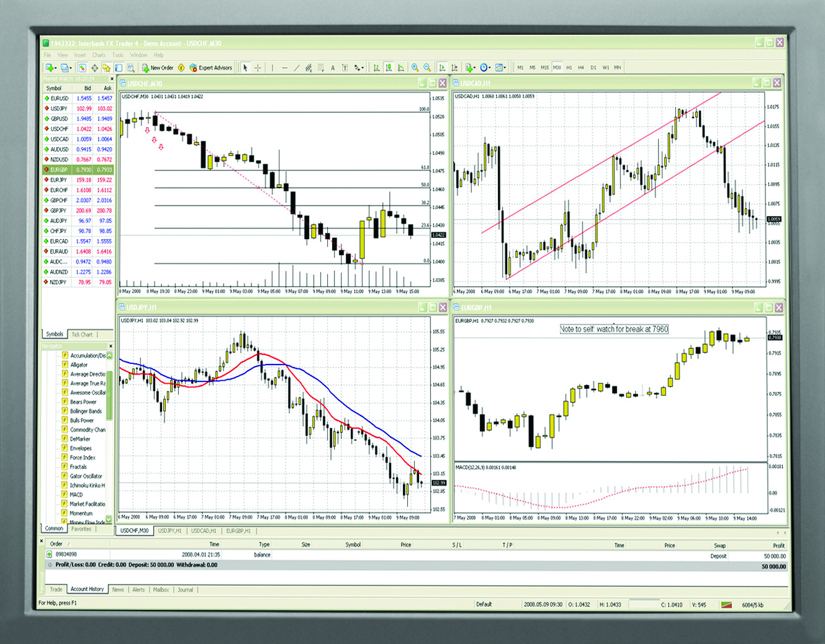
Task: Open the Periods clock dropdown
Action: (485, 68)
